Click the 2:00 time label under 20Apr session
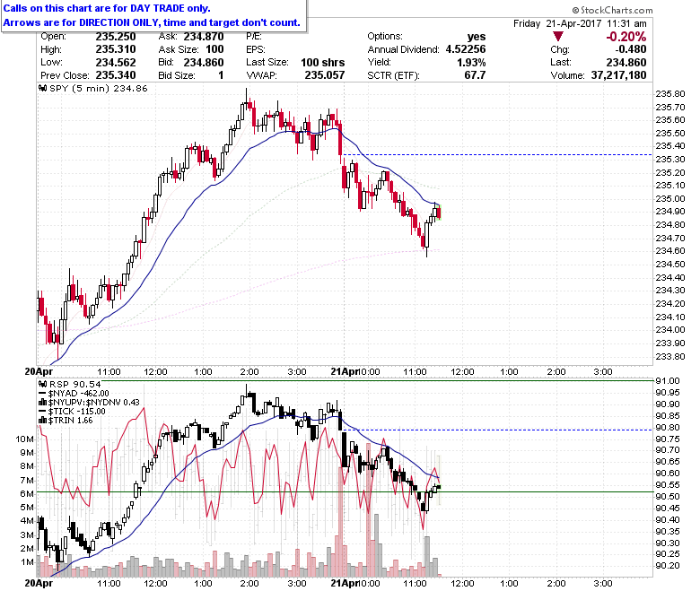Image resolution: width=700 pixels, height=591 pixels. (249, 371)
